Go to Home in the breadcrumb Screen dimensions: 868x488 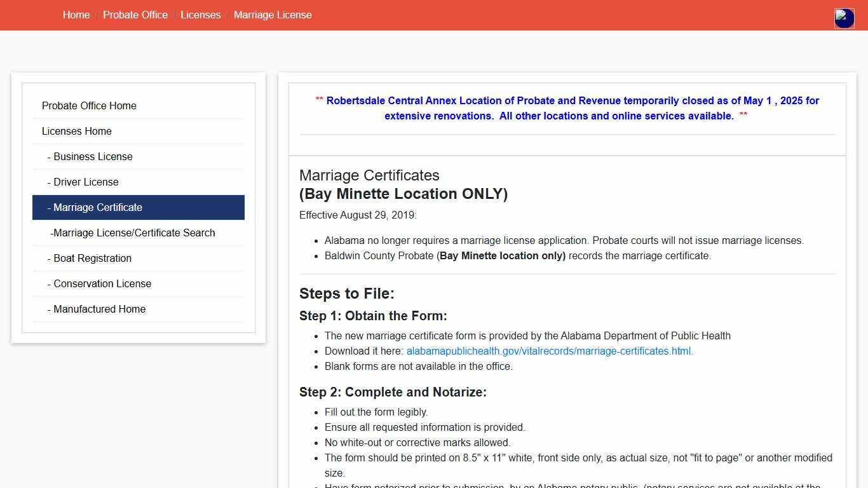tap(76, 15)
